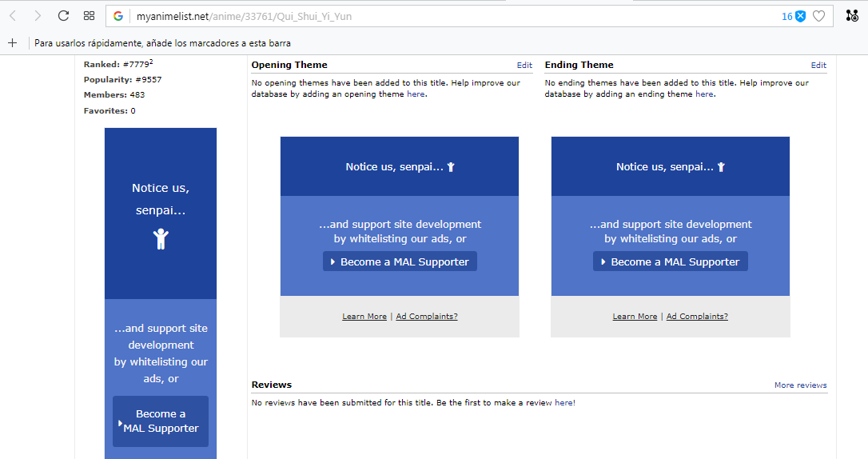868x459 pixels.
Task: Click the Opening Theme heading
Action: (289, 65)
